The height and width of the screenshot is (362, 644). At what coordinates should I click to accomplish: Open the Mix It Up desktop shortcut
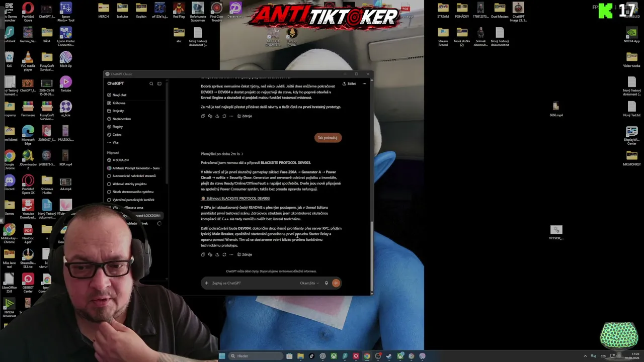pyautogui.click(x=65, y=59)
